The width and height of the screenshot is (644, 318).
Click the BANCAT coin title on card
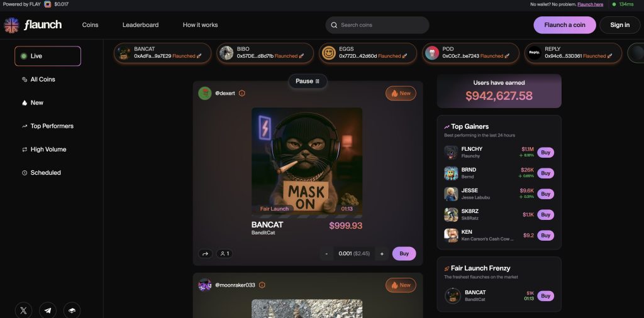pyautogui.click(x=267, y=225)
